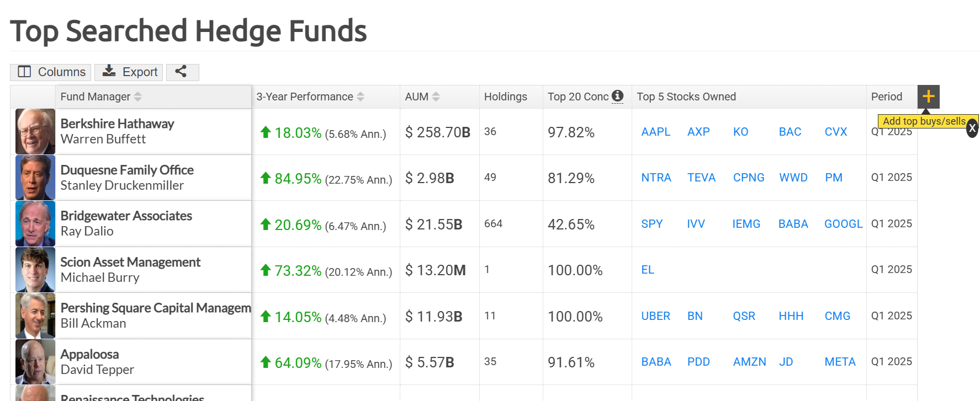Open AAPL ticker link
Screen dimensions: 980x401
(655, 132)
